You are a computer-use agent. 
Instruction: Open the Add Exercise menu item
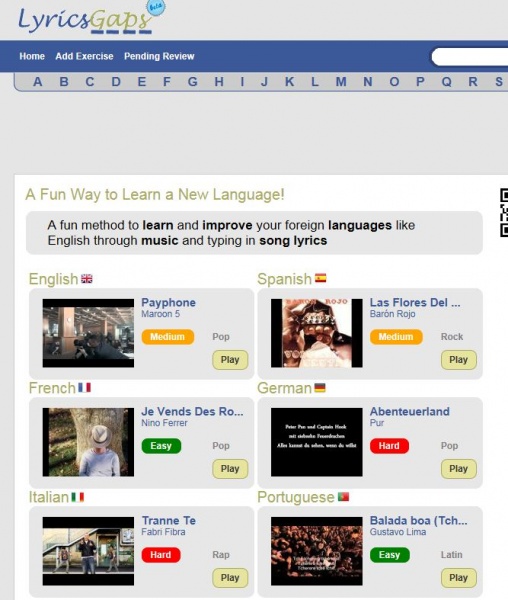click(x=84, y=56)
